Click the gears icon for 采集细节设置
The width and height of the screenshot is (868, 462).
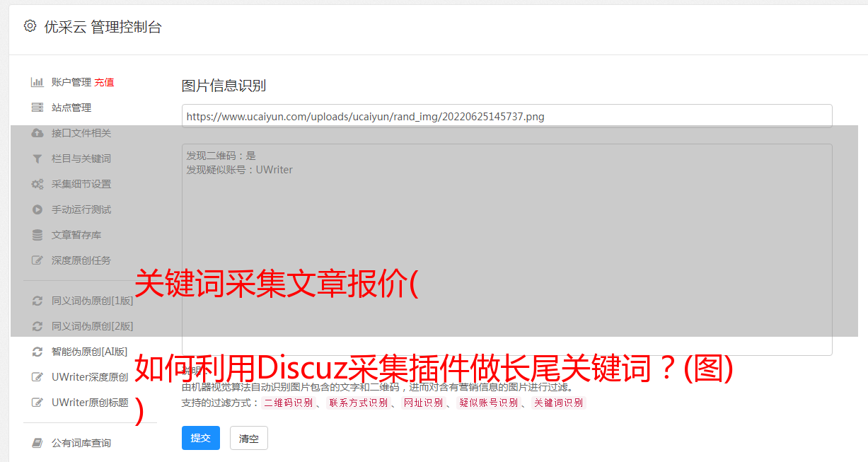(37, 184)
